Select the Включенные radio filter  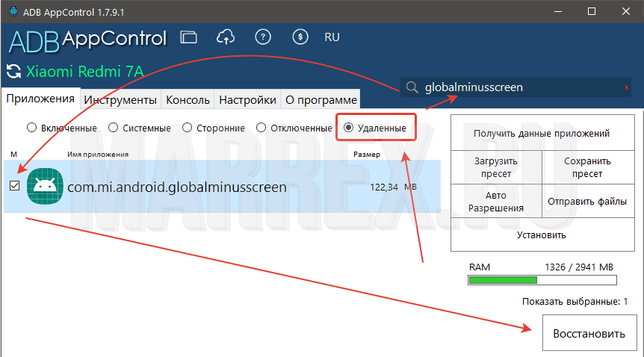pyautogui.click(x=31, y=128)
